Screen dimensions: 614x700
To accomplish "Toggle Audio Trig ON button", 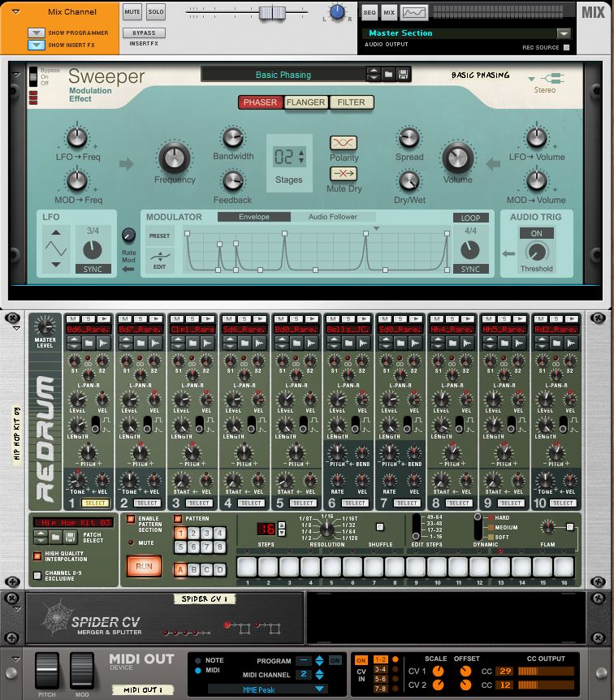I will (536, 233).
